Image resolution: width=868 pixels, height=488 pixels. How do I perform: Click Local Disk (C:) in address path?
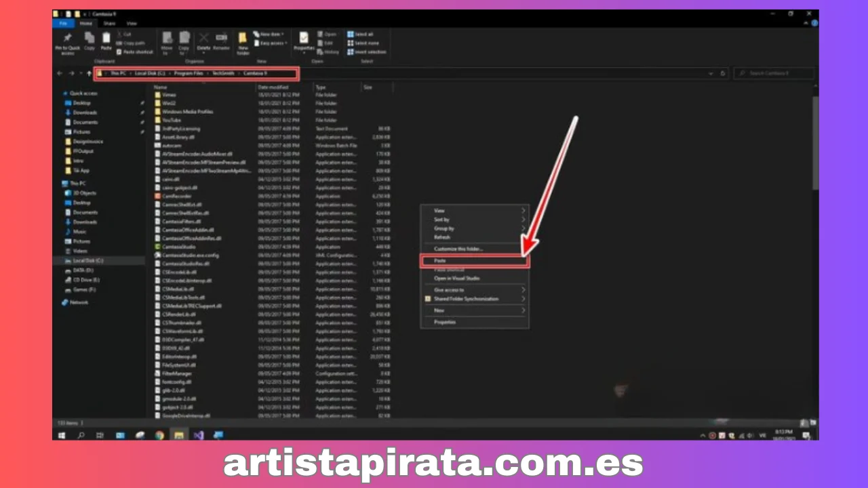(150, 73)
